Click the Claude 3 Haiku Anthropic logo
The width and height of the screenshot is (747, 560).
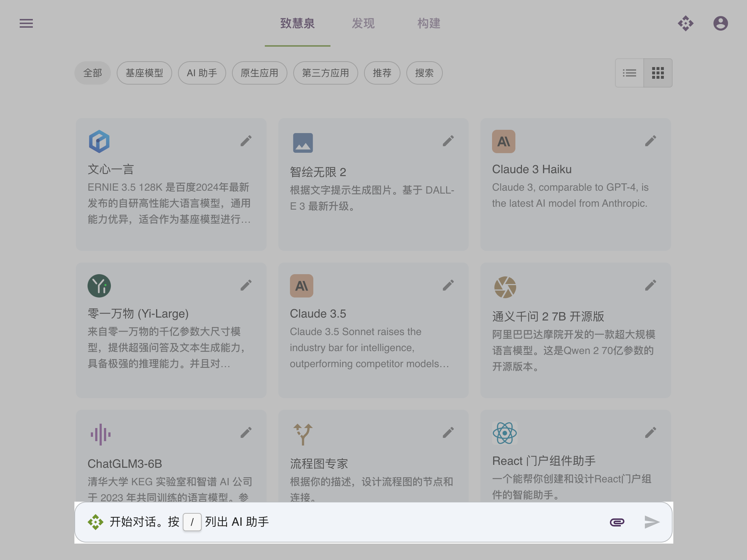pyautogui.click(x=504, y=141)
